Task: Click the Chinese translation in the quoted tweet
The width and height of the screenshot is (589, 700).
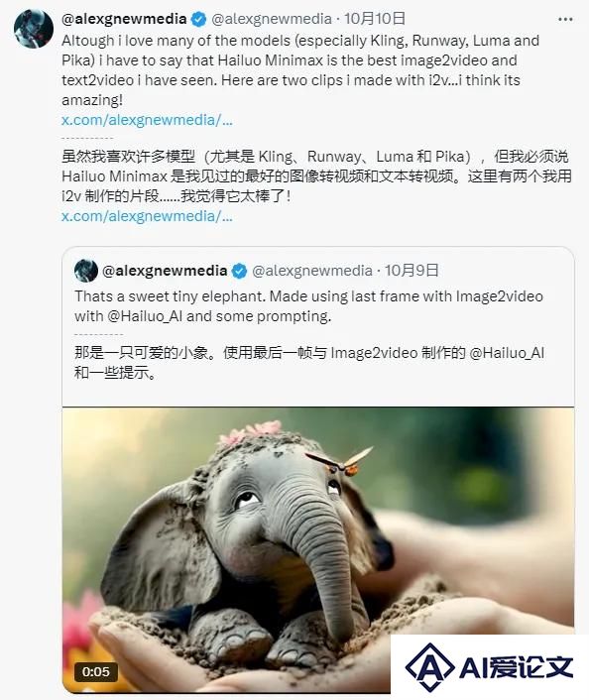Action: tap(309, 362)
